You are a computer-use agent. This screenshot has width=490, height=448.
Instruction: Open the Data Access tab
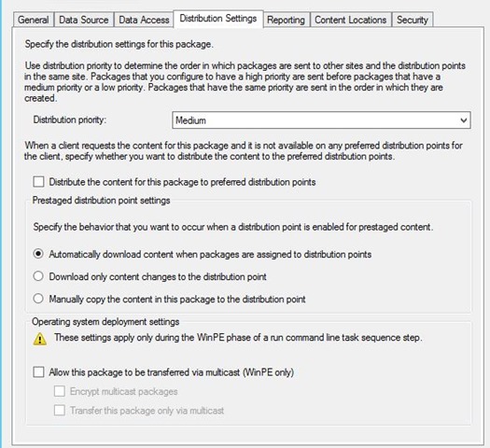pos(144,20)
